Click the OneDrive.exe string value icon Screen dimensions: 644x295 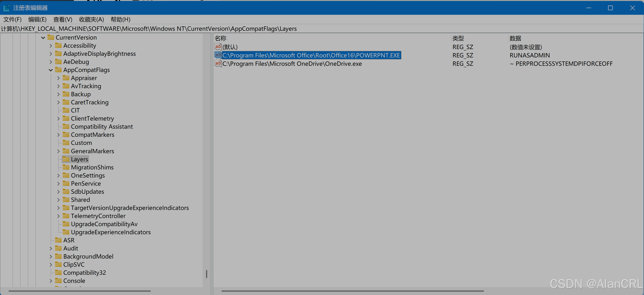click(218, 64)
